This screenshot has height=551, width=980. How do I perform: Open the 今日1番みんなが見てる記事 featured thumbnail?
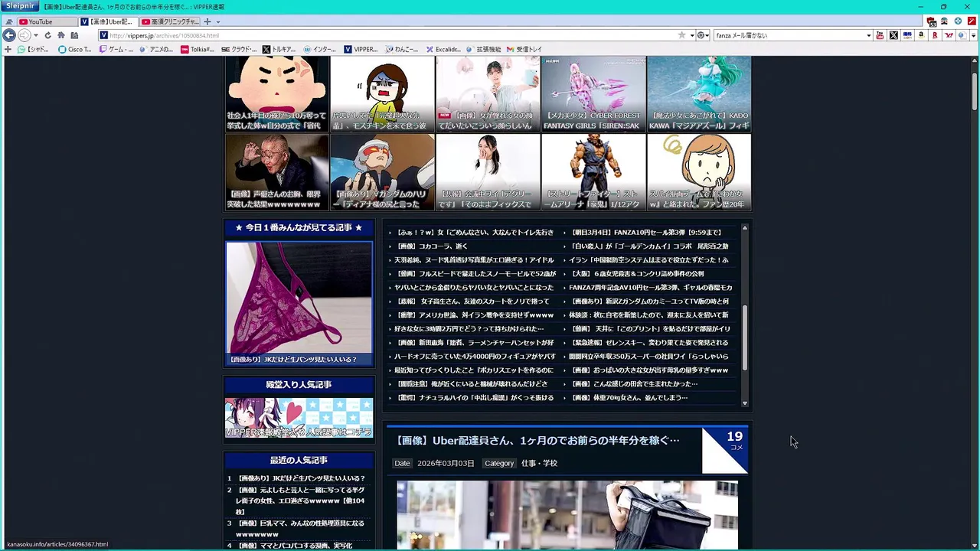[299, 304]
